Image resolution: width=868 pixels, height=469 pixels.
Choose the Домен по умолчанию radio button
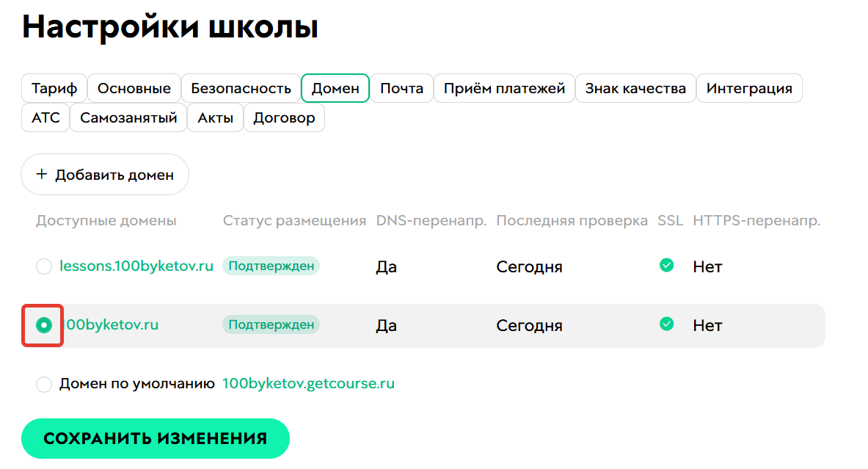click(44, 384)
